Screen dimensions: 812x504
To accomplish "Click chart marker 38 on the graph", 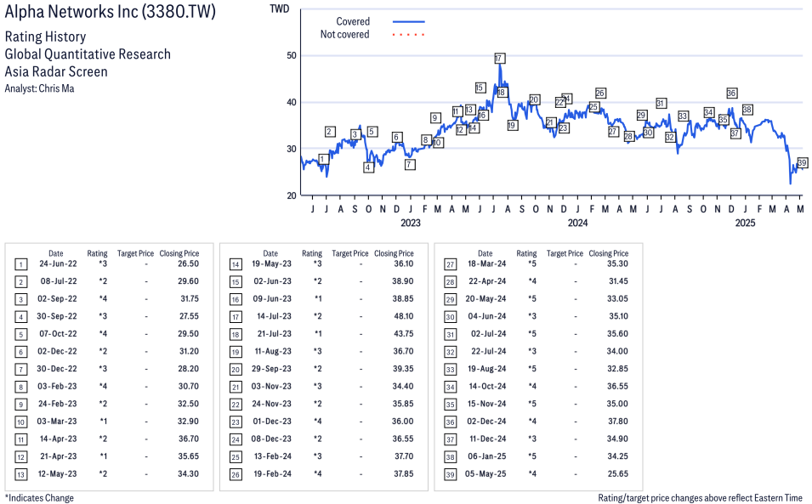I will click(x=747, y=110).
